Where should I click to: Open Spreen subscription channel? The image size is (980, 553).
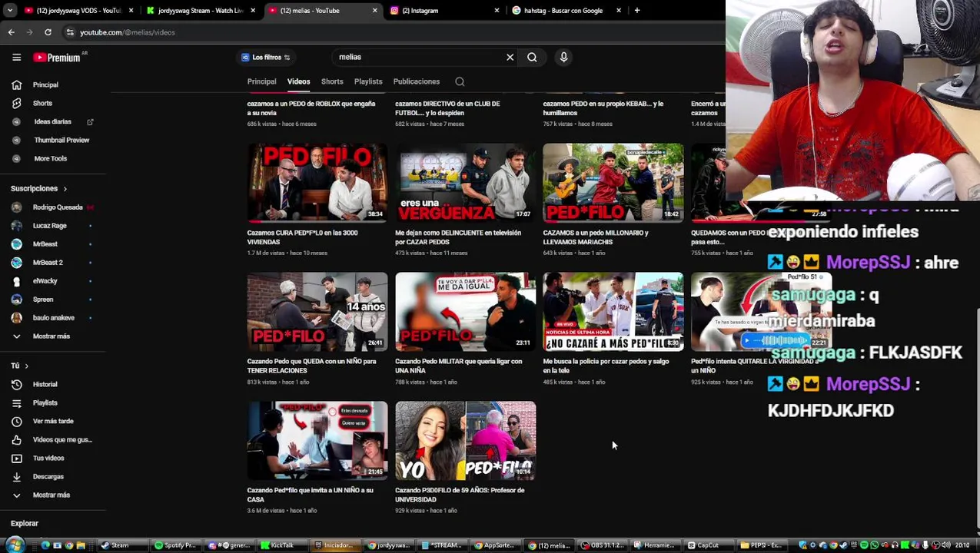[42, 300]
